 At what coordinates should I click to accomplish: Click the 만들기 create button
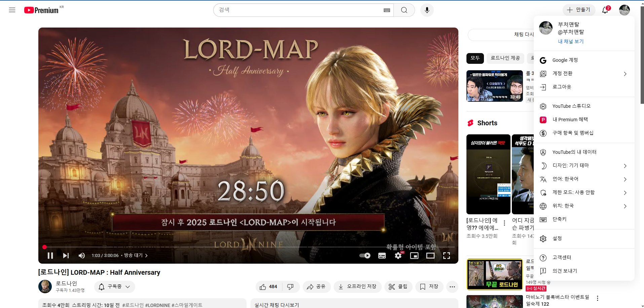pos(579,10)
